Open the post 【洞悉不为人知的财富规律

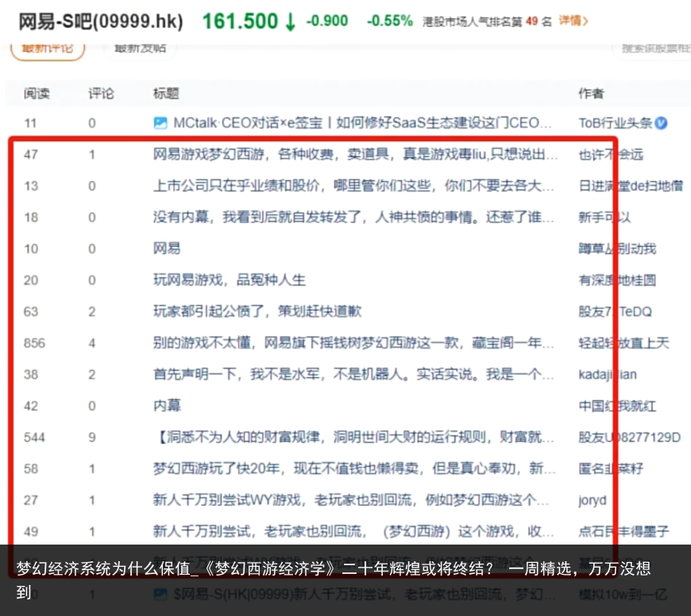(353, 437)
